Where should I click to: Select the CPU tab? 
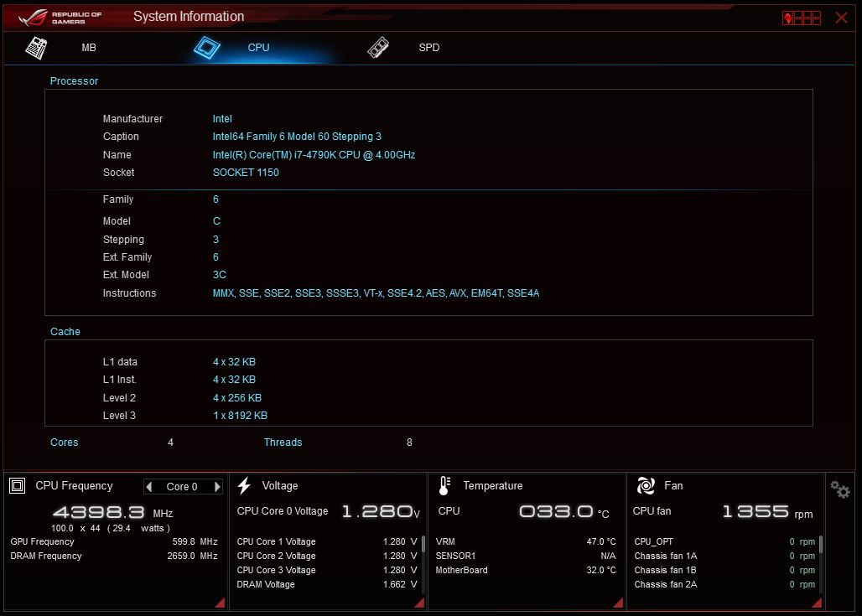tap(258, 48)
